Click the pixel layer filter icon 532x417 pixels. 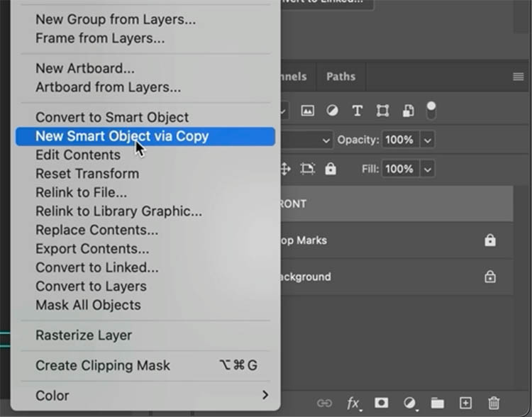point(307,111)
